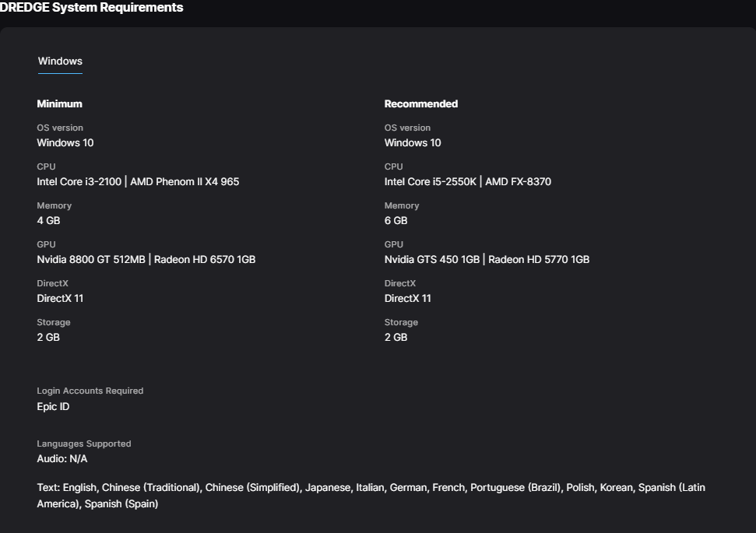This screenshot has width=756, height=533.
Task: Click the 4 GB minimum memory value
Action: tap(48, 220)
